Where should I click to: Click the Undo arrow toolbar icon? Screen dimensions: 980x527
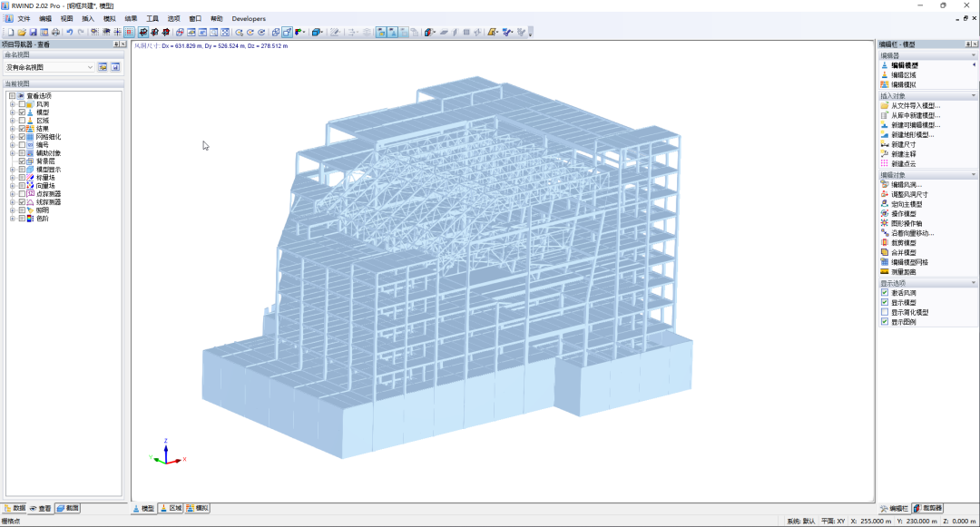point(69,32)
